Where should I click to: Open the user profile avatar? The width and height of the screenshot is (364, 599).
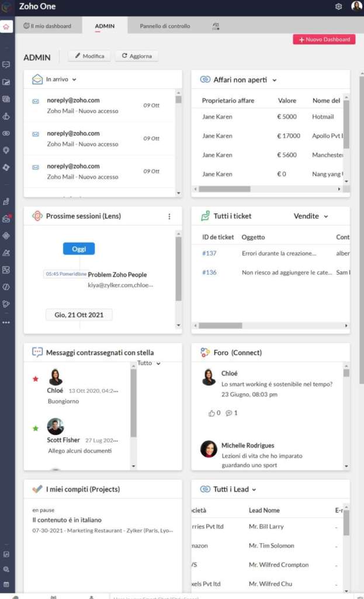(356, 6)
